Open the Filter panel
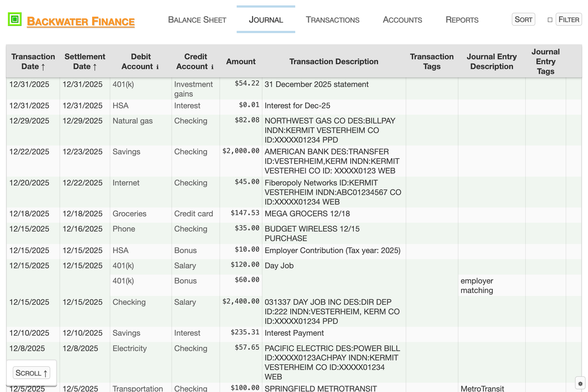 [x=568, y=20]
